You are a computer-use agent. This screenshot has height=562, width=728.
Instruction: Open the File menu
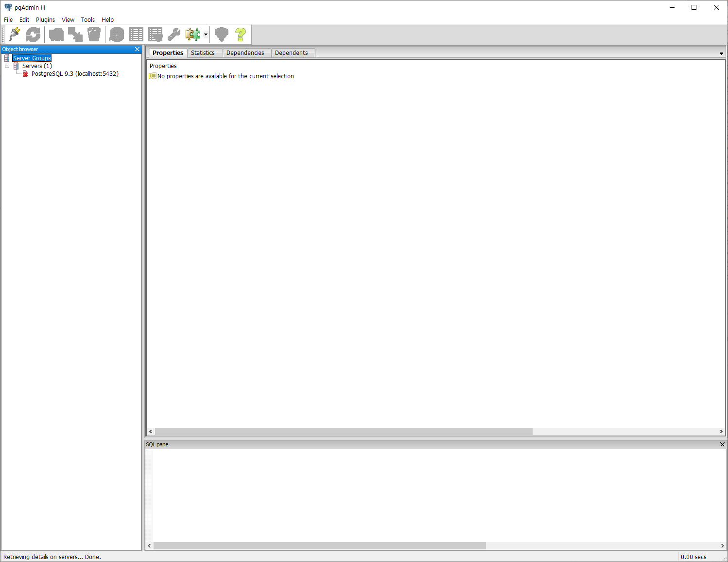pyautogui.click(x=8, y=20)
